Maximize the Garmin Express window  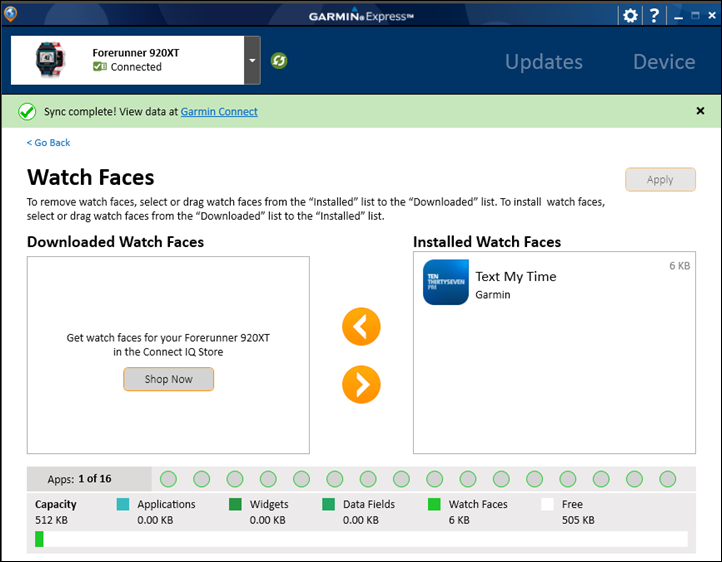tap(695, 16)
